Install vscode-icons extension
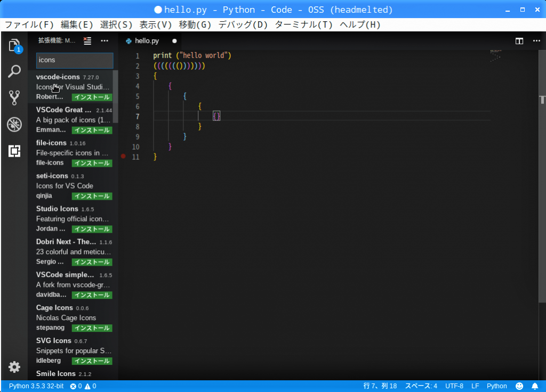Viewport: 546px width, 392px height. [x=92, y=97]
